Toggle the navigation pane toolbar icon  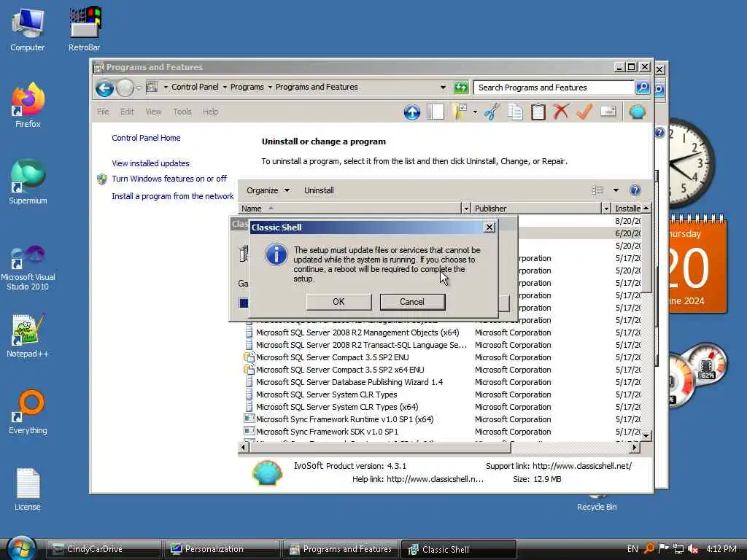435,112
